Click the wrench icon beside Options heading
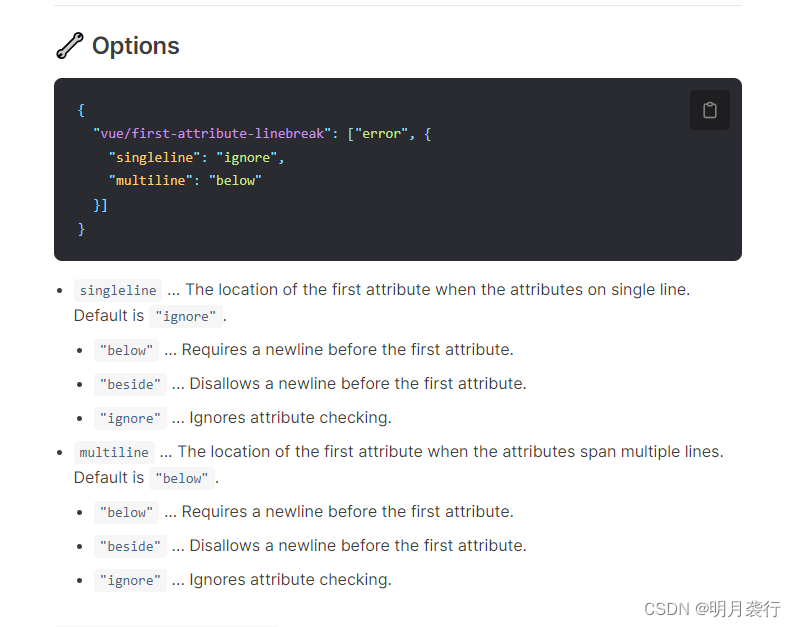 [69, 46]
